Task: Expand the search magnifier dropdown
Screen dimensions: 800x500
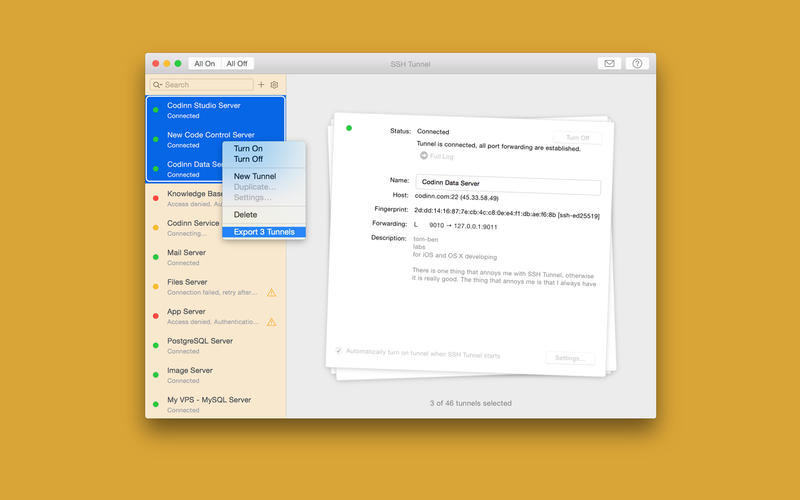Action: 158,85
